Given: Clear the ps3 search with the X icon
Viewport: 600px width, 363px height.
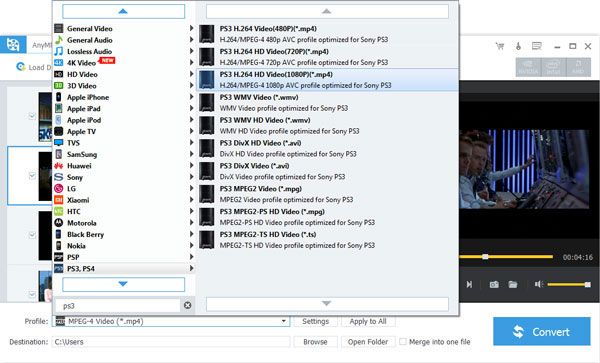Looking at the screenshot, I should point(188,305).
